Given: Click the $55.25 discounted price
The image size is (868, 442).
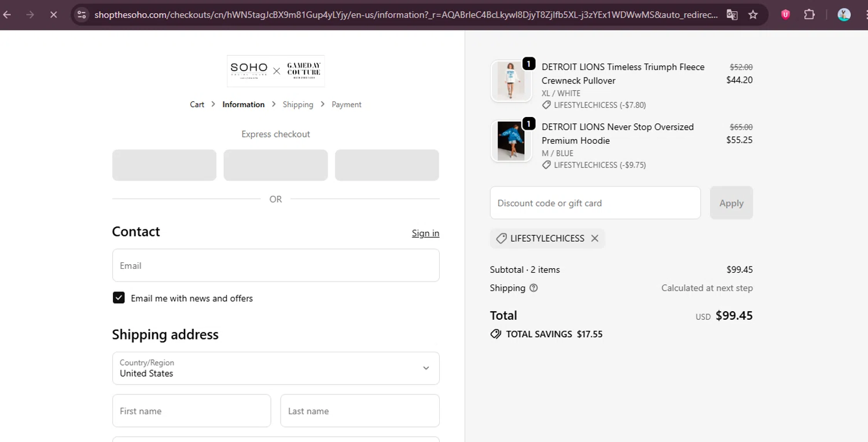Looking at the screenshot, I should click(x=740, y=140).
